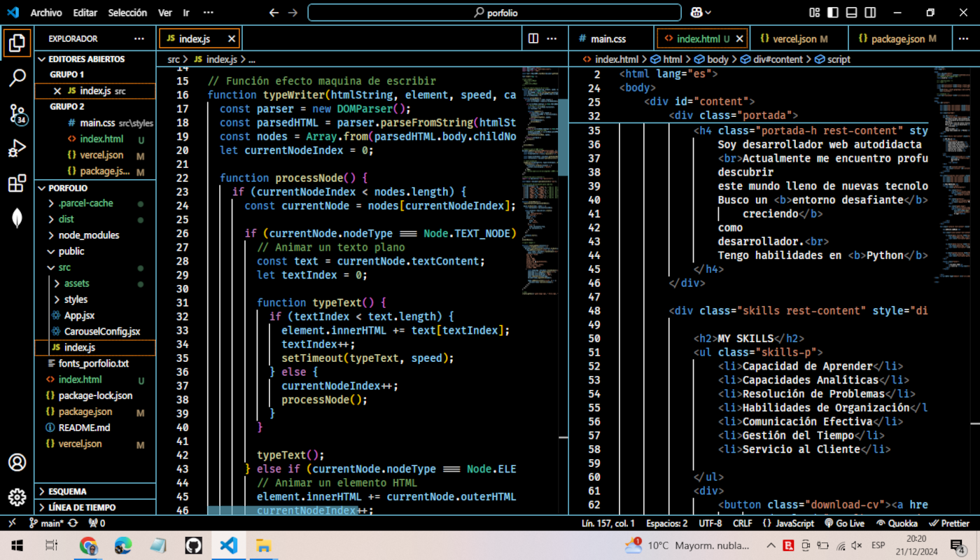The width and height of the screenshot is (980, 560).
Task: Open Explorer views and more actions ellipsis
Action: tap(139, 38)
